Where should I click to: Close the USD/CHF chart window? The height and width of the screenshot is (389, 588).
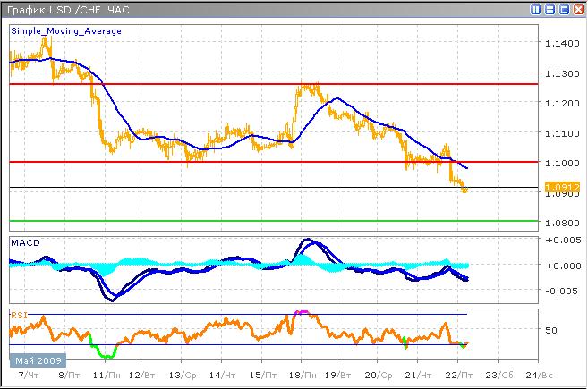tap(576, 10)
